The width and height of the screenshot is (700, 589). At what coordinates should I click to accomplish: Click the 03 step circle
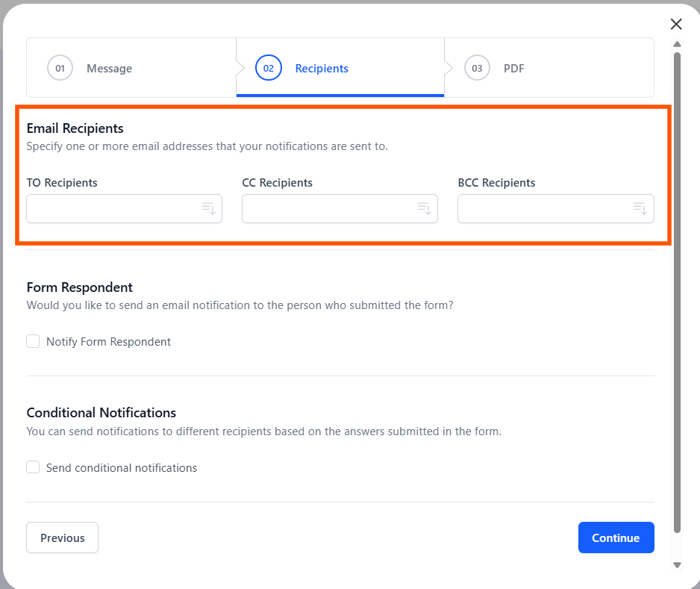[477, 68]
